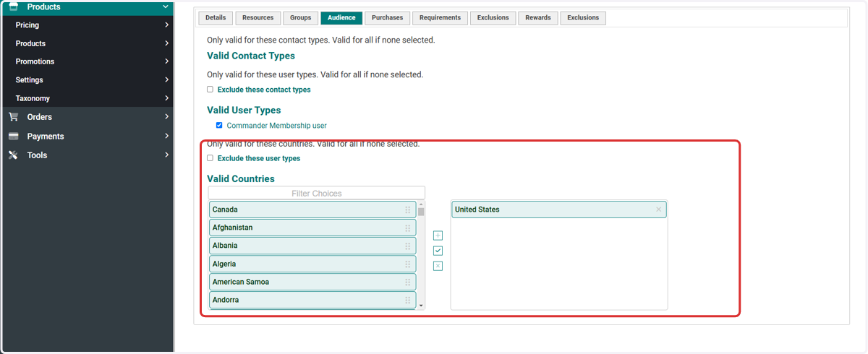Click the drag handle on Afghanistan row
This screenshot has height=354, width=868.
408,228
